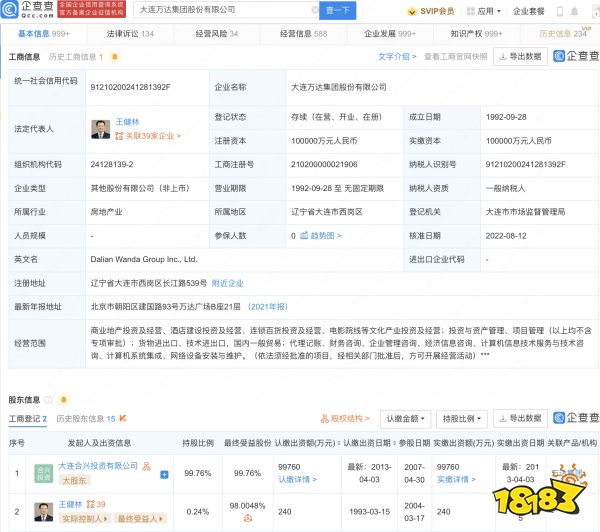The height and width of the screenshot is (532, 600).
Task: Open the 认缴金额 sort dropdown
Action: pos(406,418)
